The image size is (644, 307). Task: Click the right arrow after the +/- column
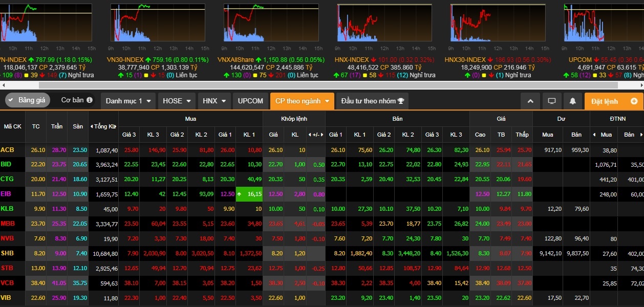(x=322, y=135)
